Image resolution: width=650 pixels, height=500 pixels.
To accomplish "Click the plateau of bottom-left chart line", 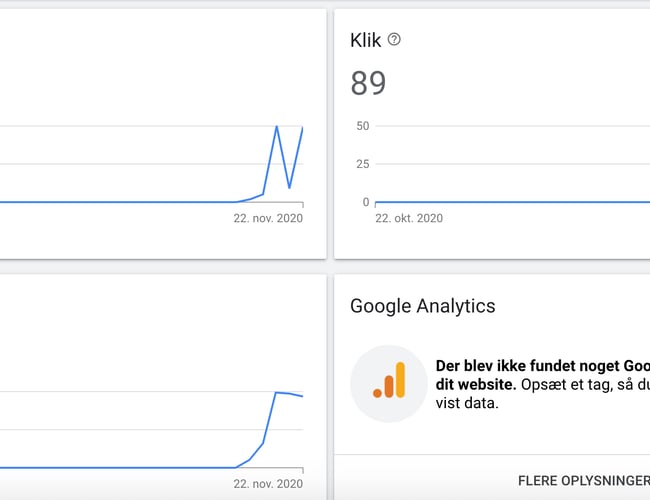I will [289, 393].
